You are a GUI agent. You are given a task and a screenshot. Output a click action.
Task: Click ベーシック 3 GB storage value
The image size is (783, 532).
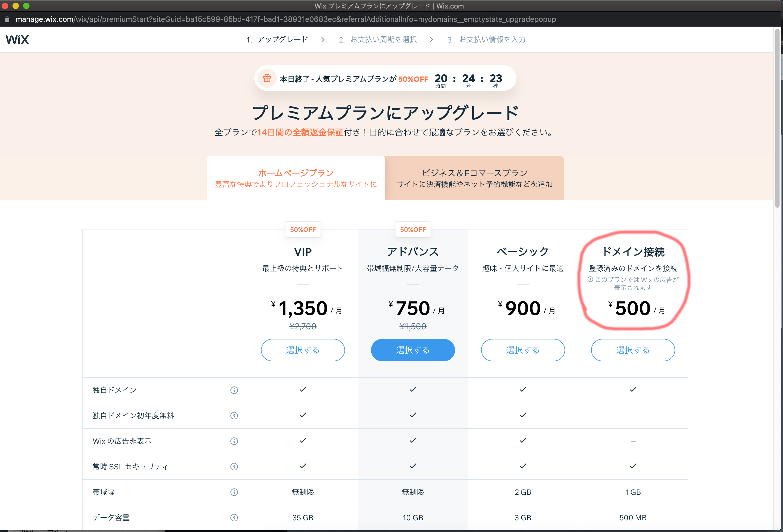pyautogui.click(x=523, y=517)
